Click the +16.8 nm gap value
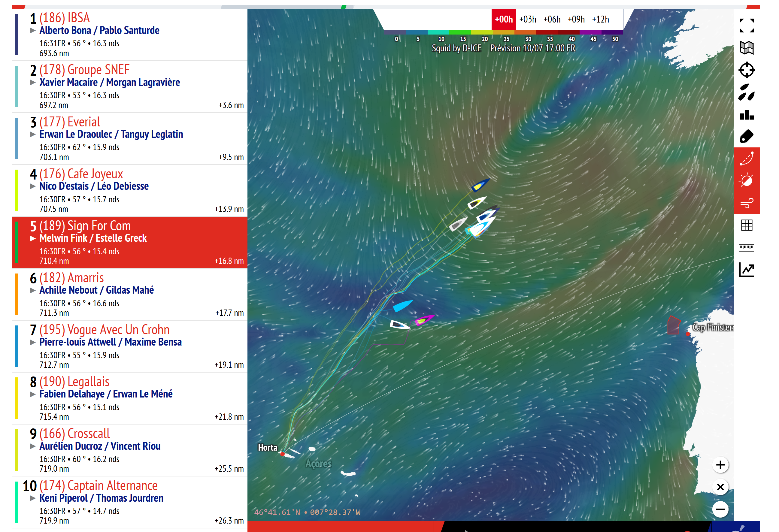Screen dimensions: 779x532 click(229, 261)
